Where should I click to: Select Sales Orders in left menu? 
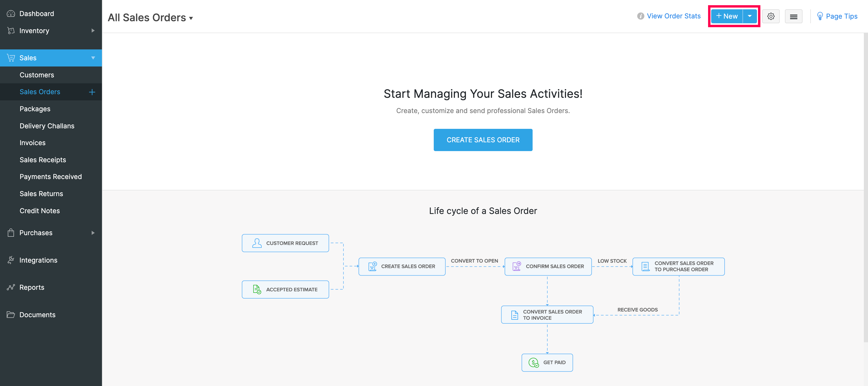[x=40, y=92]
